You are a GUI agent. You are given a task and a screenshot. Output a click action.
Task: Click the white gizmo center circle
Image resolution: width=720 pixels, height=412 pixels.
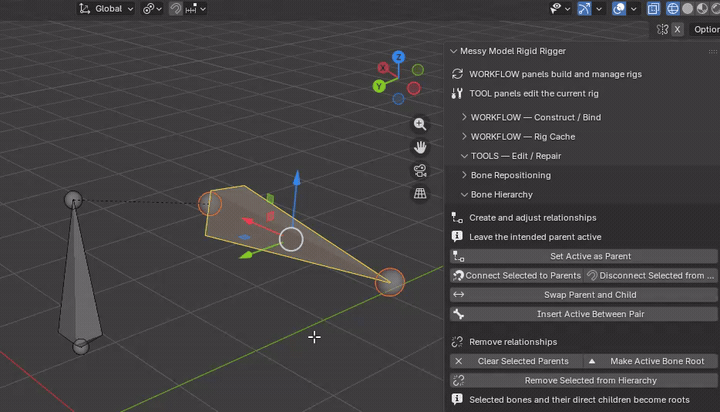coord(291,239)
